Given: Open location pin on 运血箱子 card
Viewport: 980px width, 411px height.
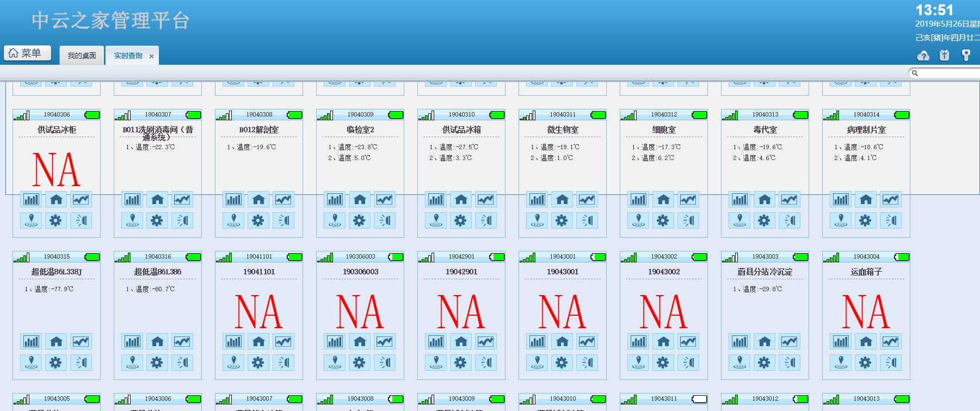Looking at the screenshot, I should pyautogui.click(x=841, y=363).
